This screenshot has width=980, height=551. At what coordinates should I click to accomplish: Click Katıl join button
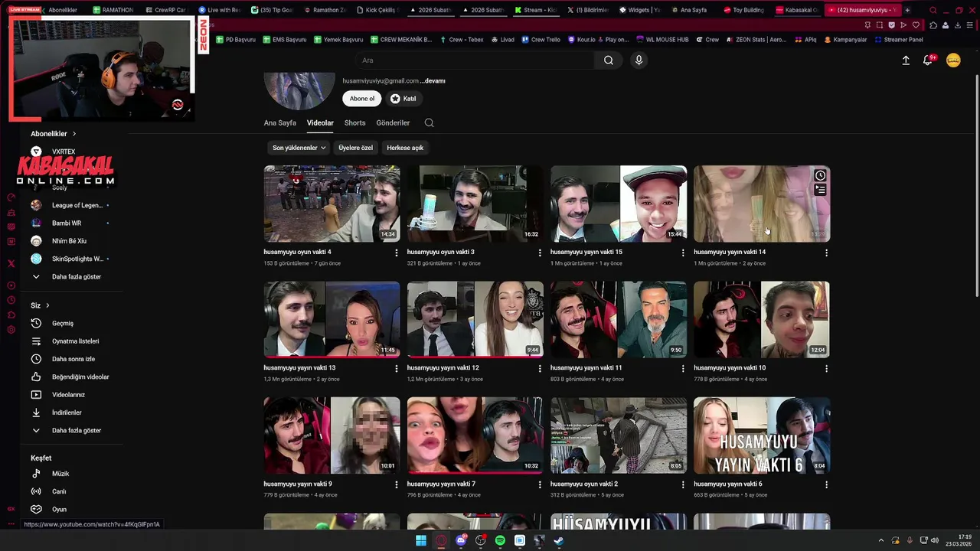403,99
